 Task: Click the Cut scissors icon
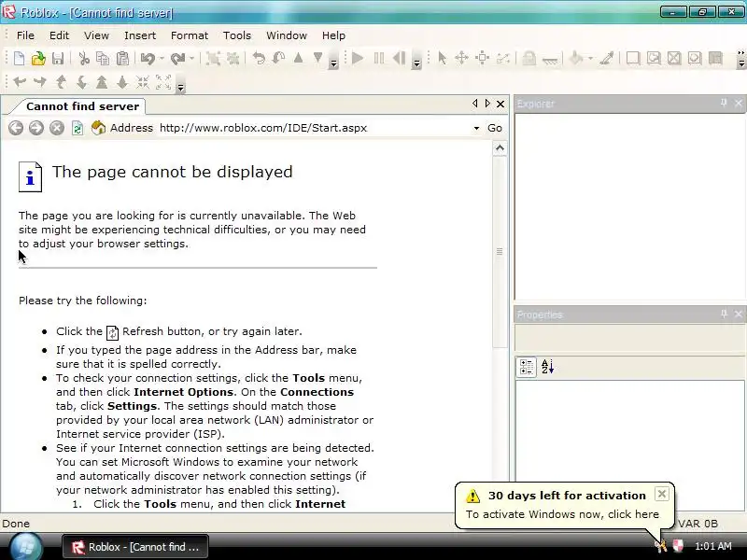84,59
